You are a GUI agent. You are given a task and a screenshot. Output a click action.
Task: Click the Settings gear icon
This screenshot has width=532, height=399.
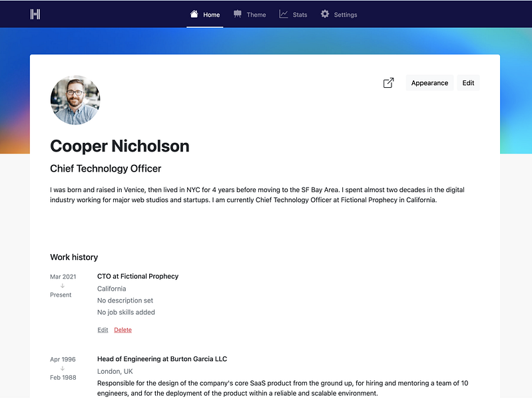coord(325,14)
